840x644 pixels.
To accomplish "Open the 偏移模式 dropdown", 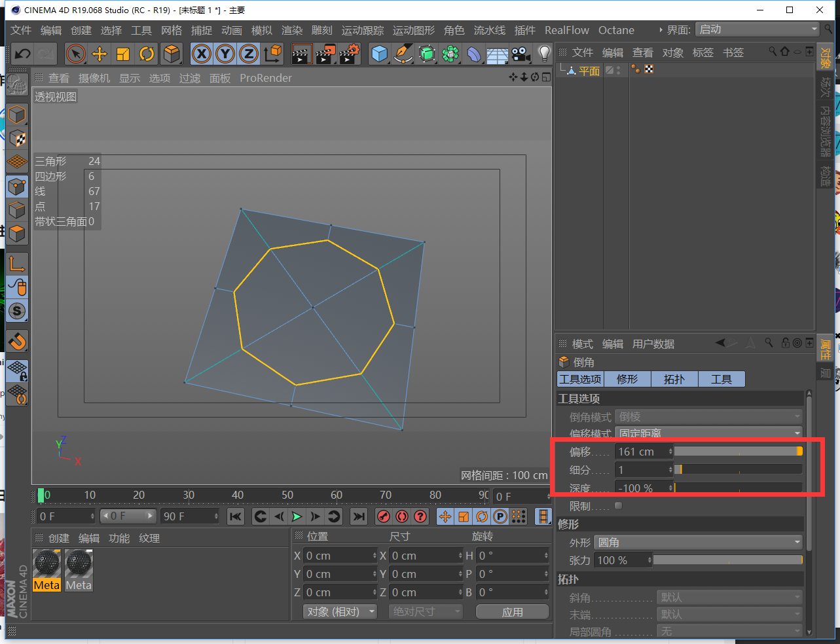I will tap(709, 433).
